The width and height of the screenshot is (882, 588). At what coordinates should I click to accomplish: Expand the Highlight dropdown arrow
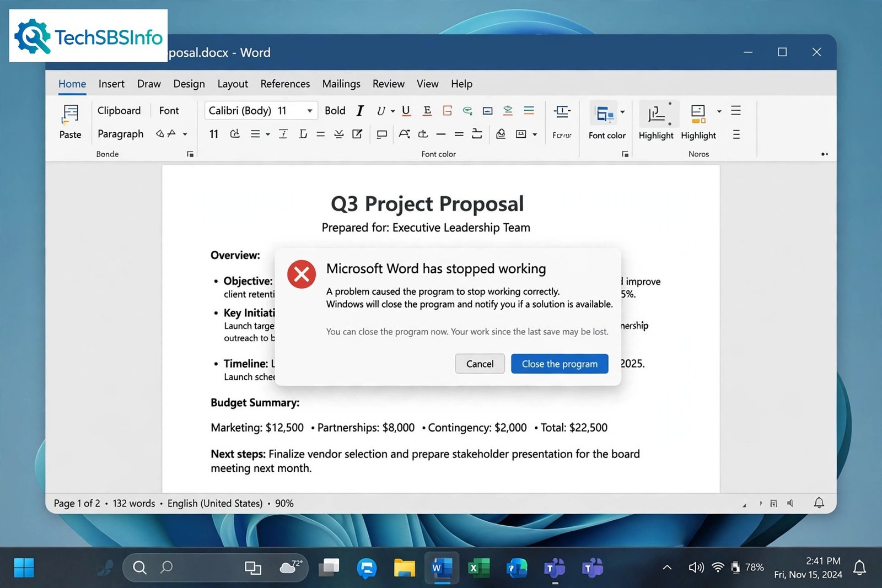(x=719, y=111)
